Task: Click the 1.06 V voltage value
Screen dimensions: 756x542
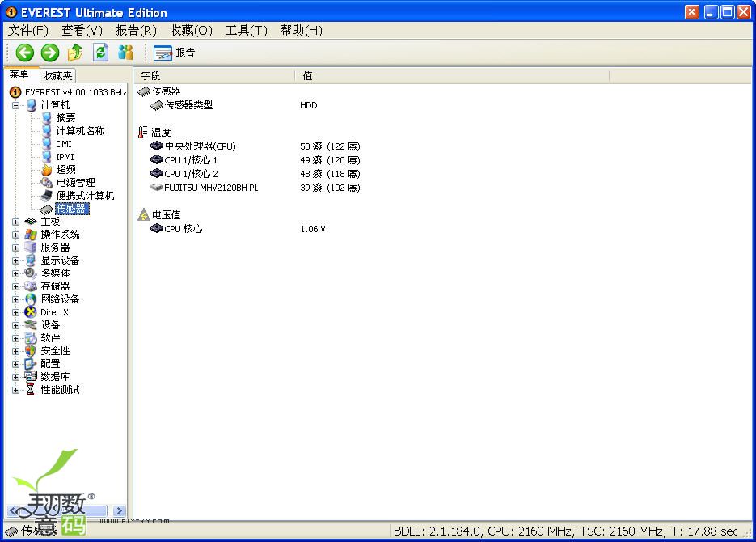Action: pos(313,229)
